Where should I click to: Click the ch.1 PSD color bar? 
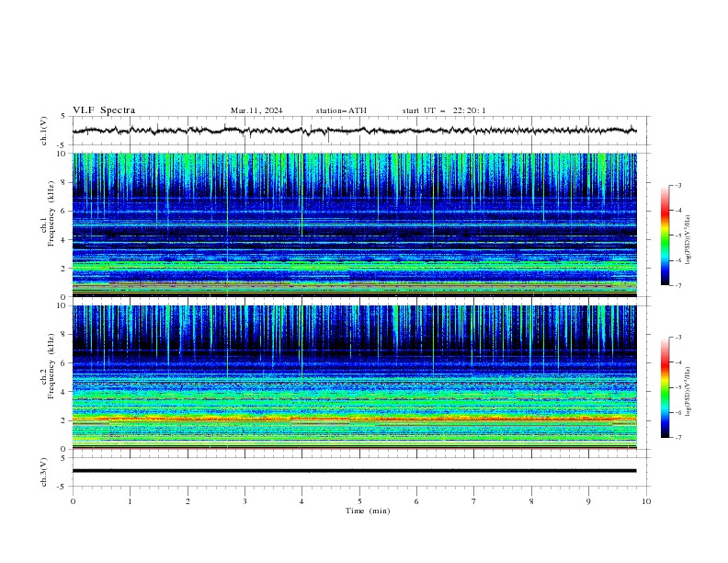[x=665, y=236]
